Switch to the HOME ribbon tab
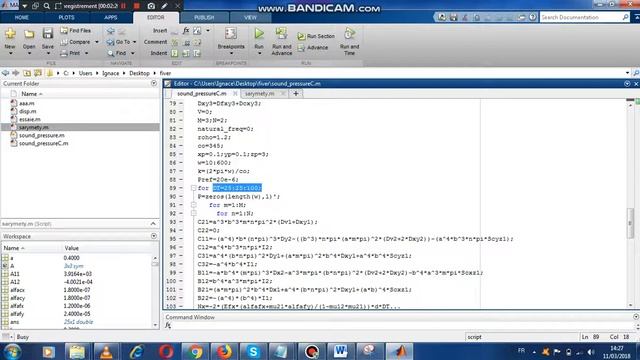 pos(22,18)
